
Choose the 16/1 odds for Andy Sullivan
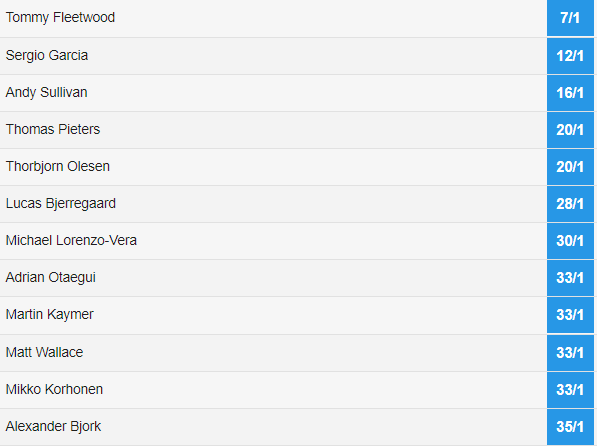(570, 93)
